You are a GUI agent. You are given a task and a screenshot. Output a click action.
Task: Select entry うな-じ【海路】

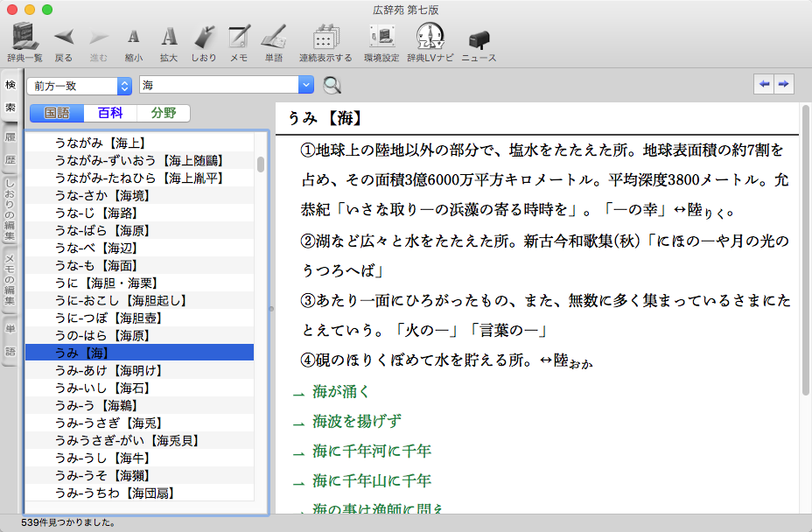pyautogui.click(x=139, y=213)
